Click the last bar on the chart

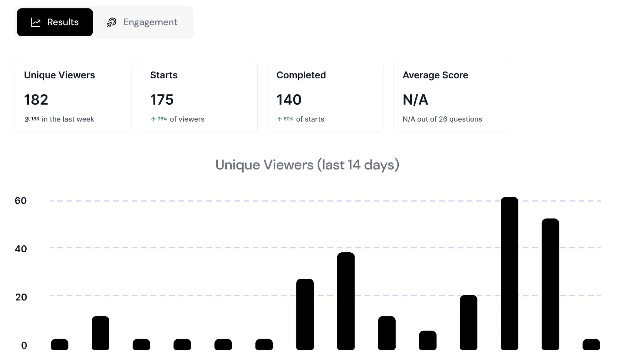(591, 344)
